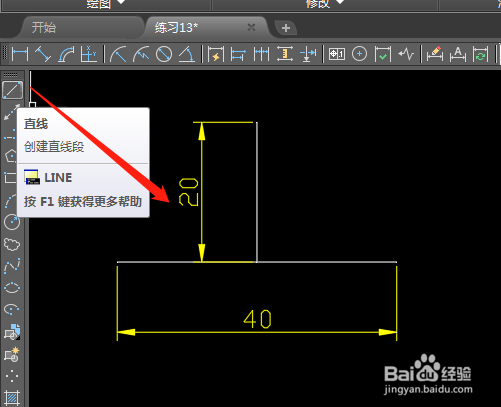The width and height of the screenshot is (501, 407).
Task: Select the Center Mark tool
Action: [359, 54]
